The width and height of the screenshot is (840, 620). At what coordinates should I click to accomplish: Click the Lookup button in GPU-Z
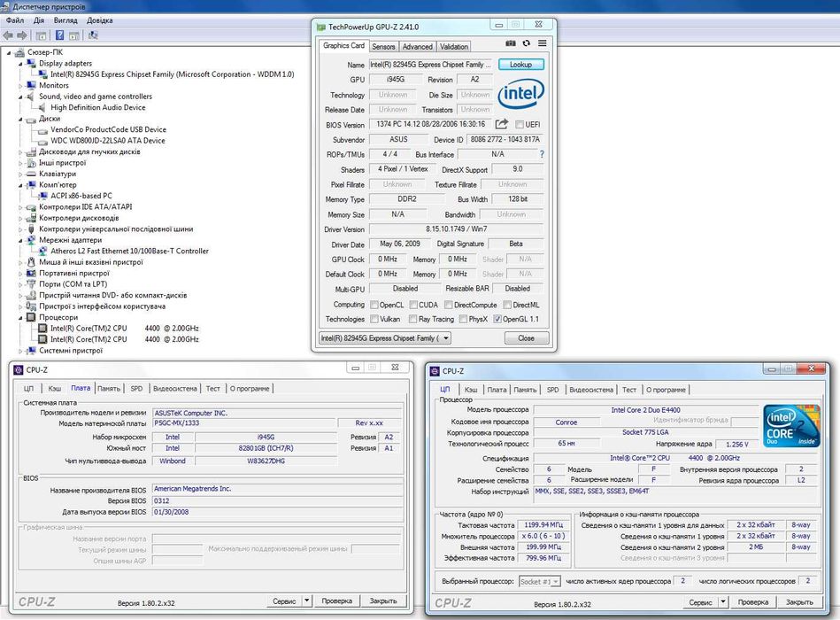(520, 65)
